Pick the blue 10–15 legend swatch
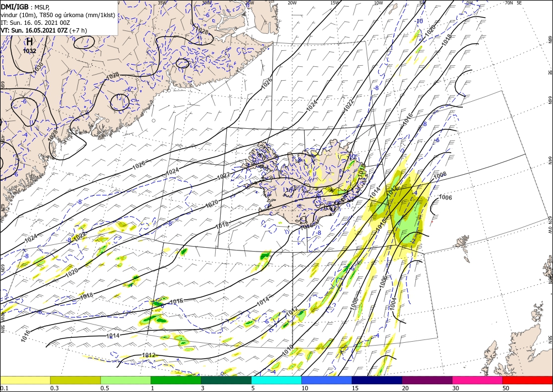This screenshot has height=392, width=553. pyautogui.click(x=327, y=380)
